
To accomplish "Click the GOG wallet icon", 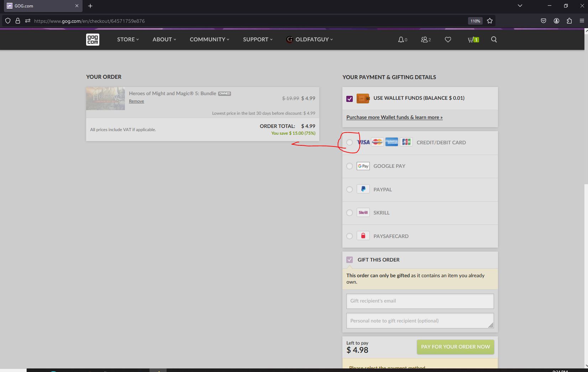I will pos(363,98).
